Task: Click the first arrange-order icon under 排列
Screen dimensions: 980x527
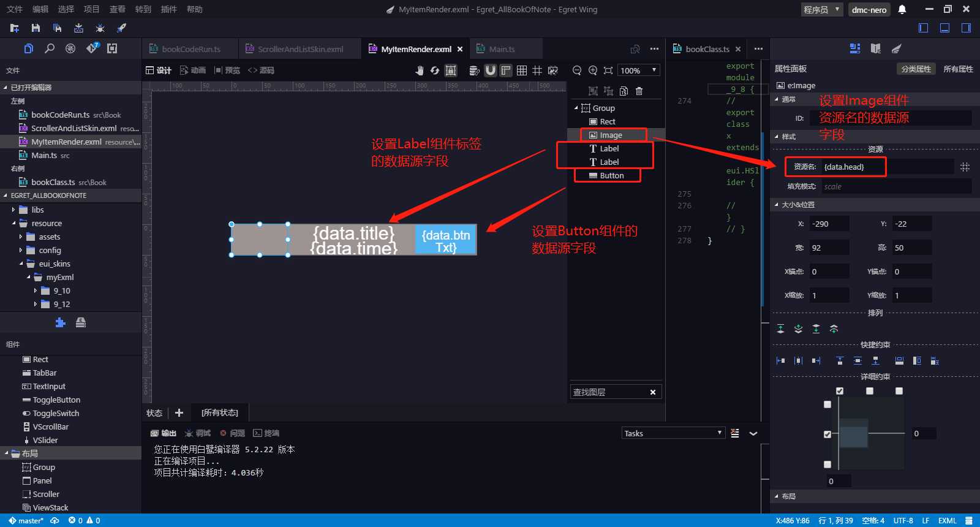Action: 780,329
